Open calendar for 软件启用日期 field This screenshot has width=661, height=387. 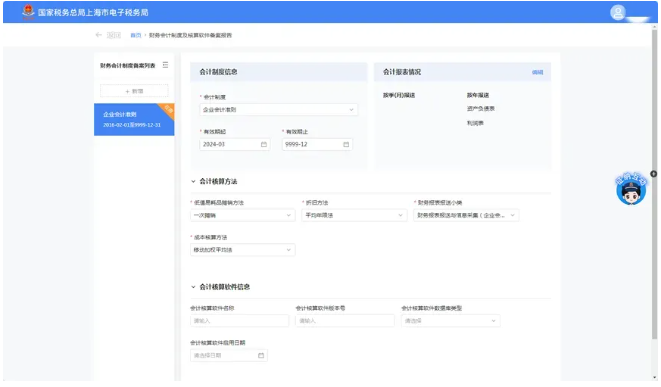click(261, 356)
